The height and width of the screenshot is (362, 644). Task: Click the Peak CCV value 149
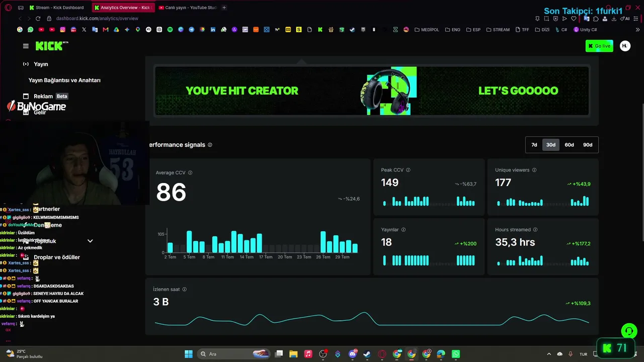click(390, 183)
